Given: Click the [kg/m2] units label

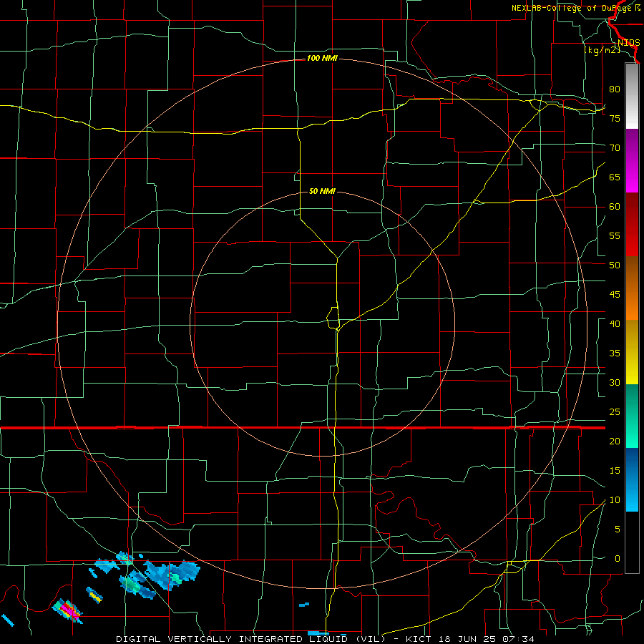Looking at the screenshot, I should pyautogui.click(x=602, y=50).
